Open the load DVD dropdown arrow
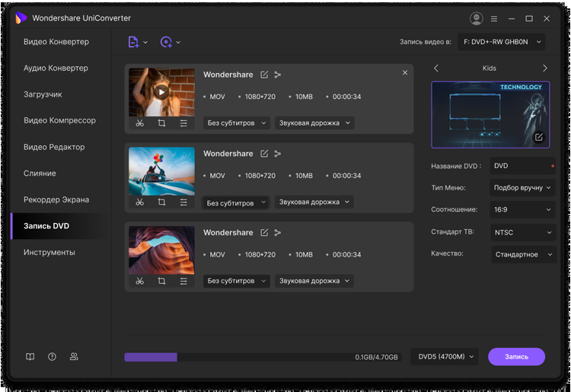This screenshot has height=392, width=571. coord(178,42)
